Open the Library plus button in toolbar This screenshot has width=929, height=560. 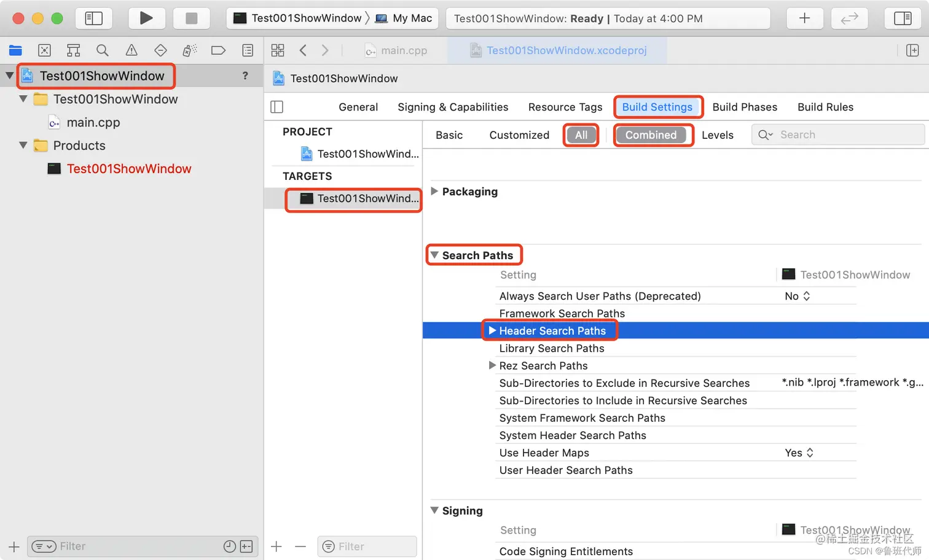click(x=804, y=18)
